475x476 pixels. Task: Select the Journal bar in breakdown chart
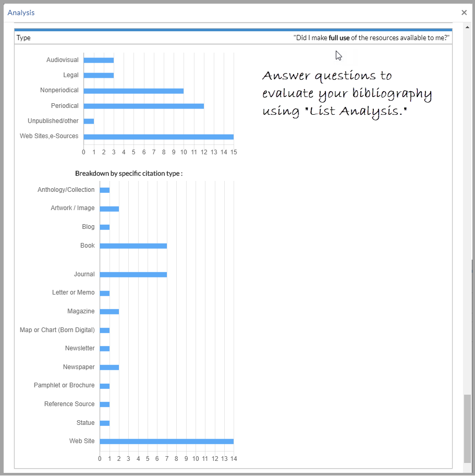coord(133,274)
